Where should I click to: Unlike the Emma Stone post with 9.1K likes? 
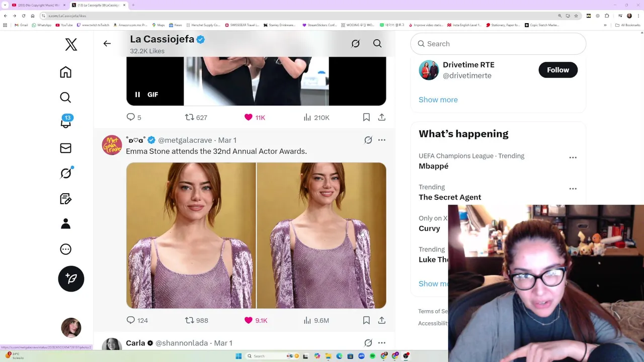(x=256, y=320)
